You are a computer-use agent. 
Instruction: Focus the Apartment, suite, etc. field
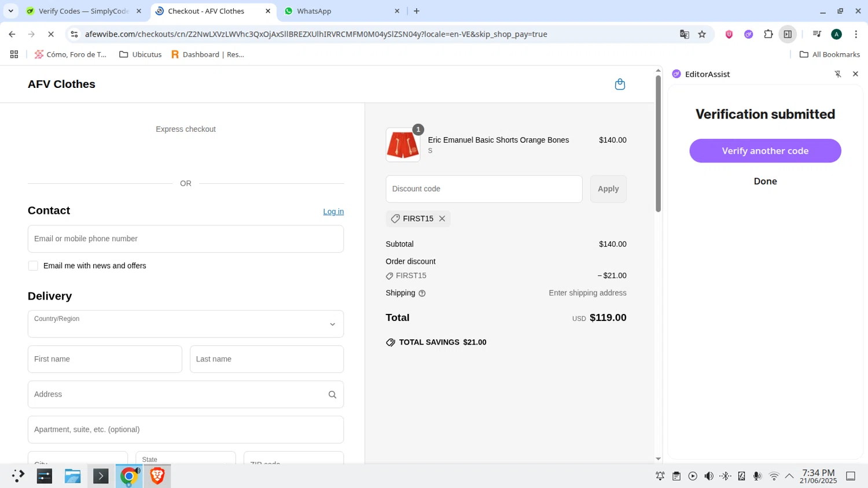point(186,430)
